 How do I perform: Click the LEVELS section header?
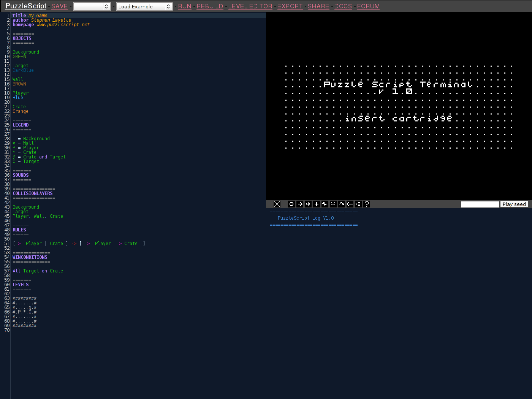tap(21, 285)
